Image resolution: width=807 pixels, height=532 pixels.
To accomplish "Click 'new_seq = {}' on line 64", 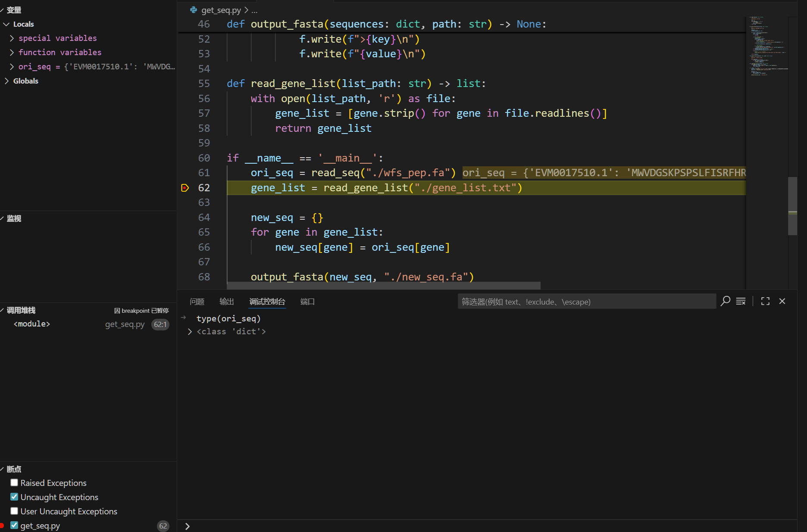I will pyautogui.click(x=287, y=218).
